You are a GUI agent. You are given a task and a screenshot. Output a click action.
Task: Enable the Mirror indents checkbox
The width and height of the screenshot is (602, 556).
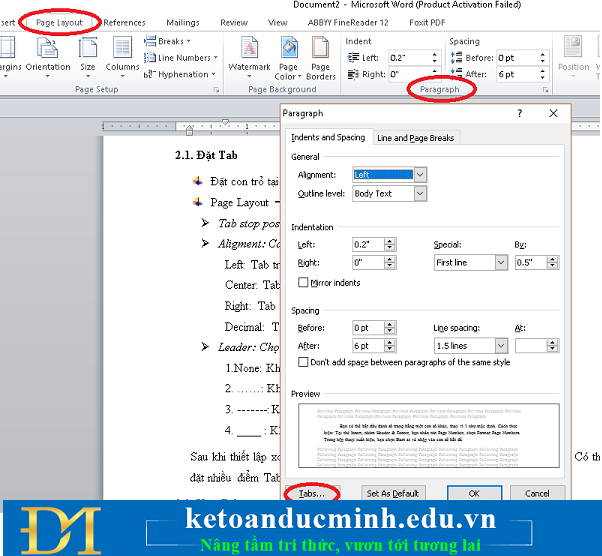(303, 283)
